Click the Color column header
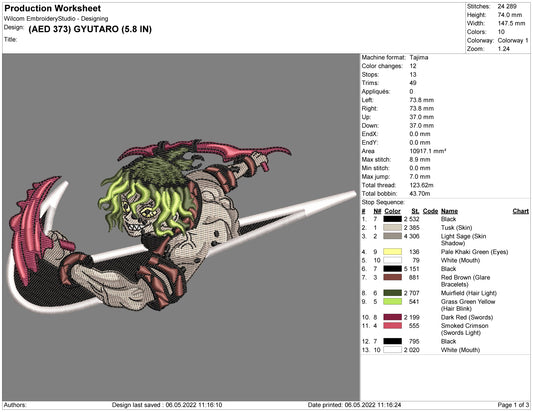The image size is (533, 412). [392, 211]
